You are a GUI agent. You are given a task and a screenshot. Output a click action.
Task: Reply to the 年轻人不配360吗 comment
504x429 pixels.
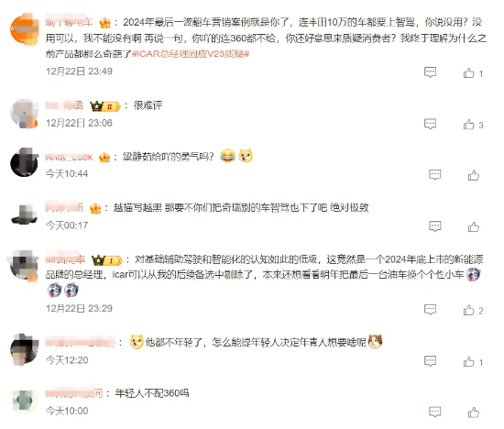[x=435, y=412]
